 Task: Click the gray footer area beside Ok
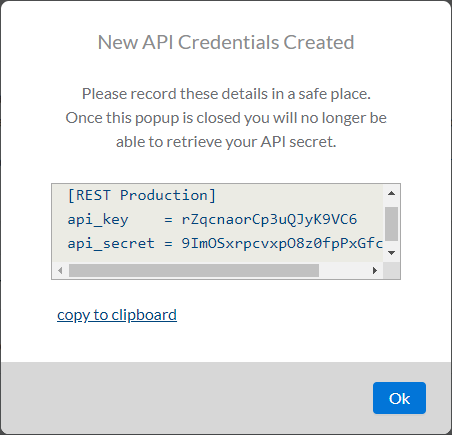(x=187, y=398)
